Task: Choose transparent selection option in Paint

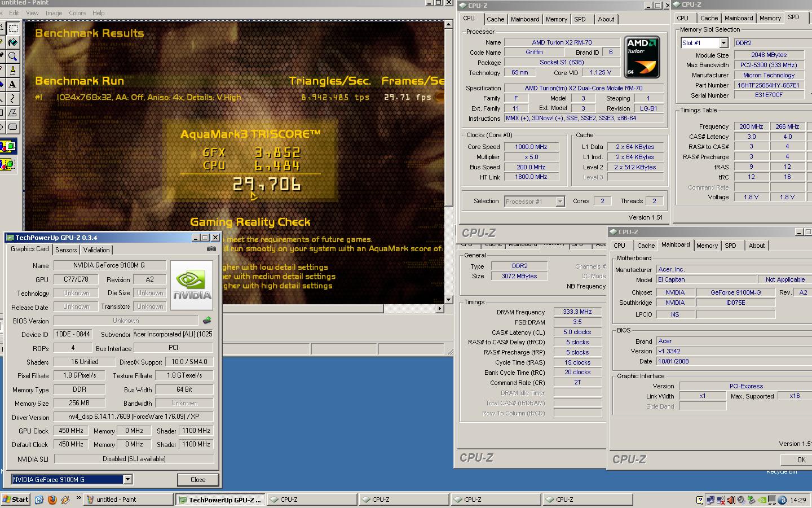Action: 8,164
